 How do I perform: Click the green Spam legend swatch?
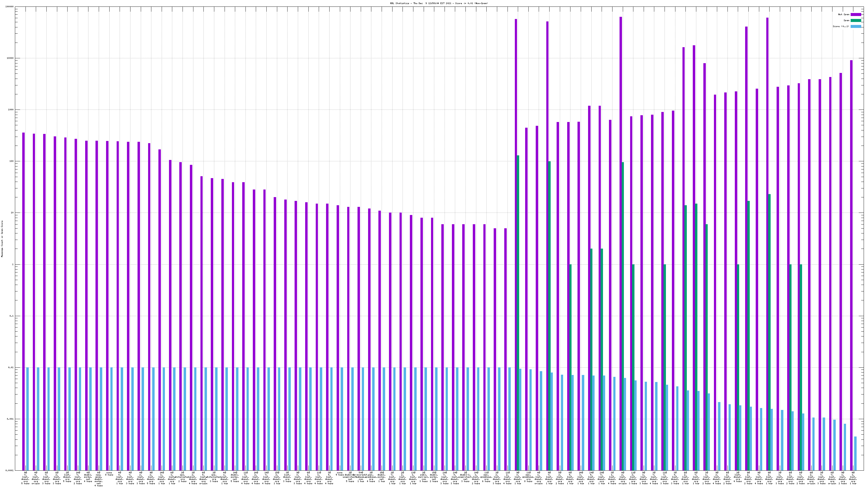point(856,21)
